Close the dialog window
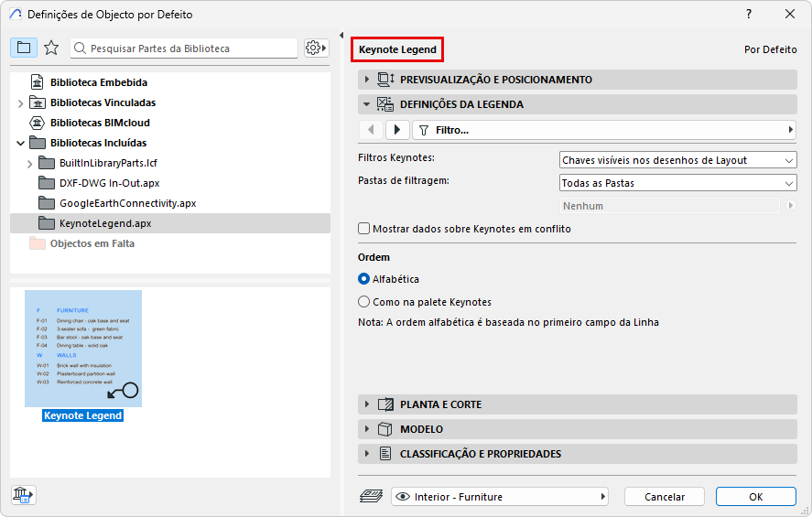 tap(790, 14)
